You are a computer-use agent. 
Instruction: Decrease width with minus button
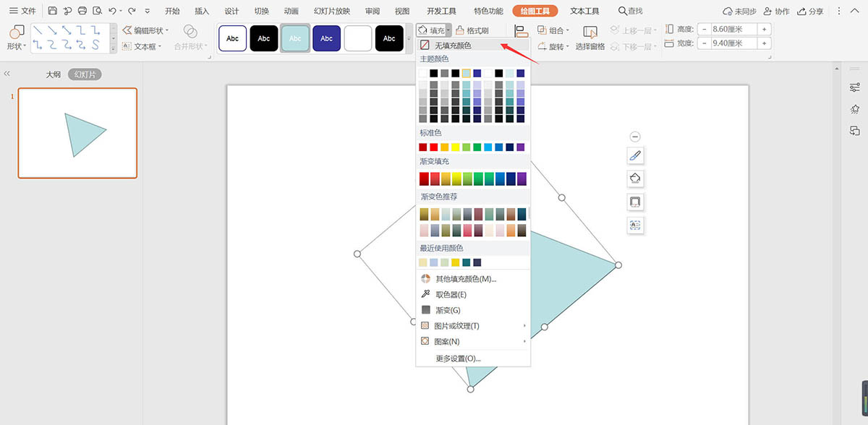[703, 43]
